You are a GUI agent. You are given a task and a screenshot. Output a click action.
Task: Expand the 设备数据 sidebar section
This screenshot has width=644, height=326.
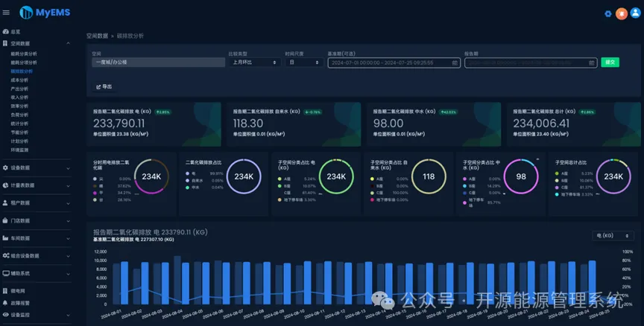(x=37, y=167)
